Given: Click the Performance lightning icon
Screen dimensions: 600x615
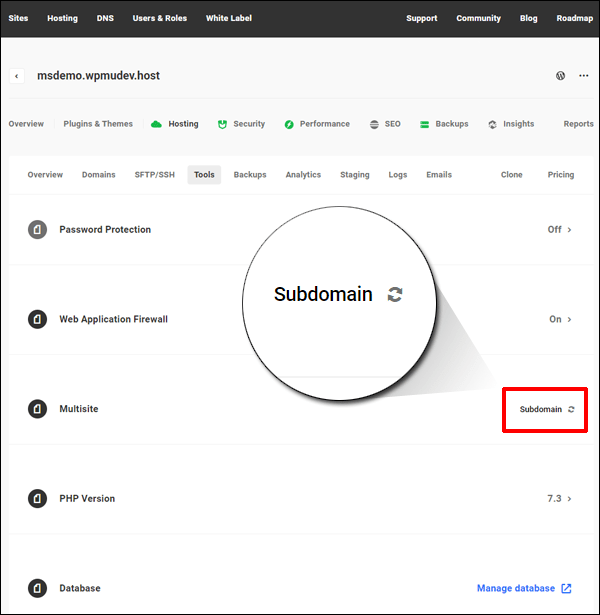Looking at the screenshot, I should point(289,124).
